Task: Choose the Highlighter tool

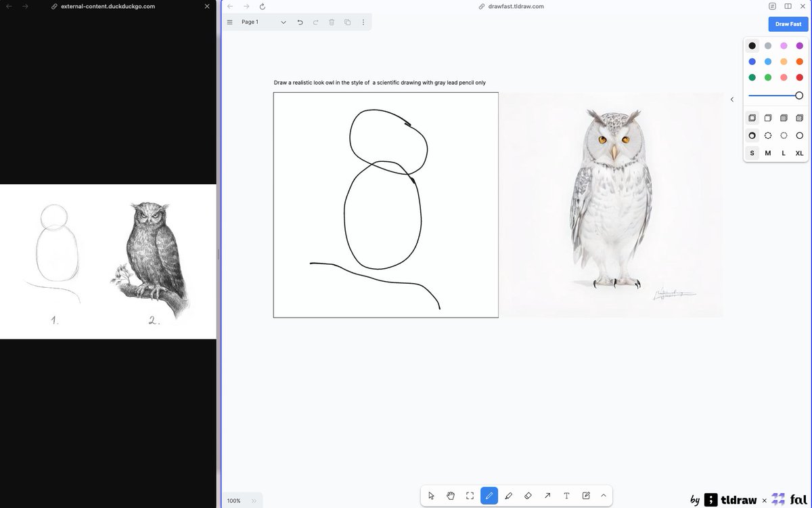Action: coord(509,496)
